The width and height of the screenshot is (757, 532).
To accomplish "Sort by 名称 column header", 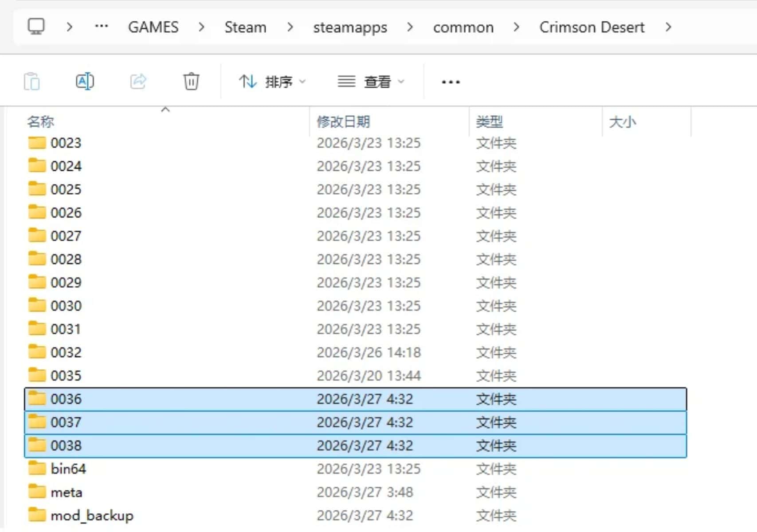I will 41,121.
